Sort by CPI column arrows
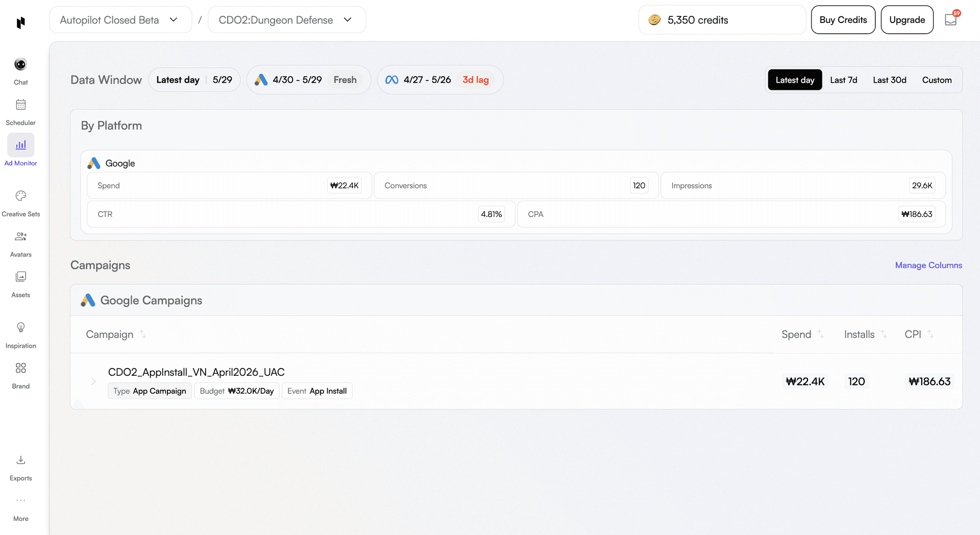 pos(930,334)
